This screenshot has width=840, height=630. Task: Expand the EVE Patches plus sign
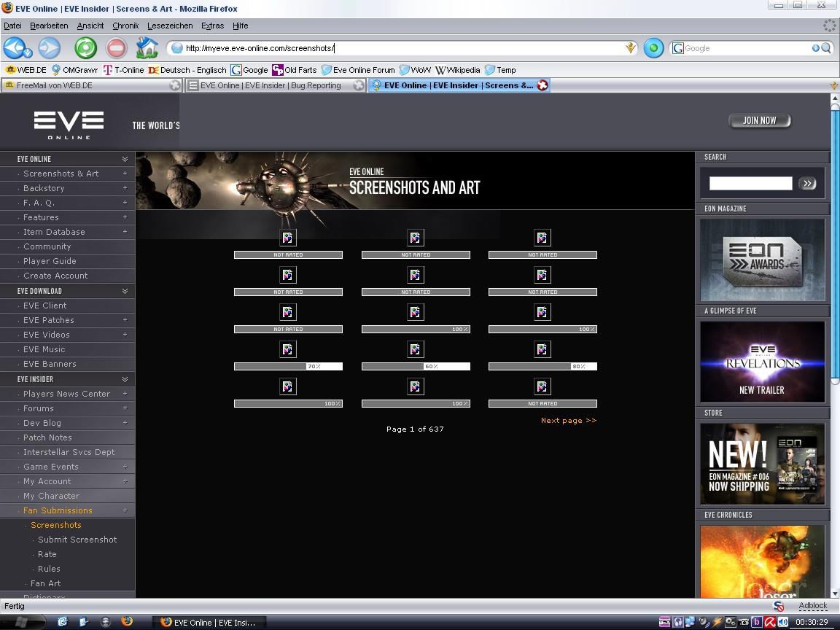pos(125,320)
